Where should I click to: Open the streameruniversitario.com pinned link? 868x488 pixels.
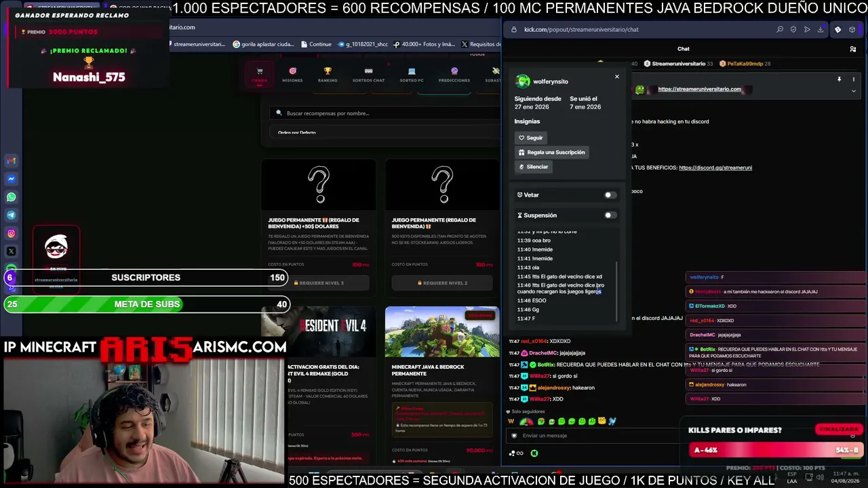(x=699, y=89)
